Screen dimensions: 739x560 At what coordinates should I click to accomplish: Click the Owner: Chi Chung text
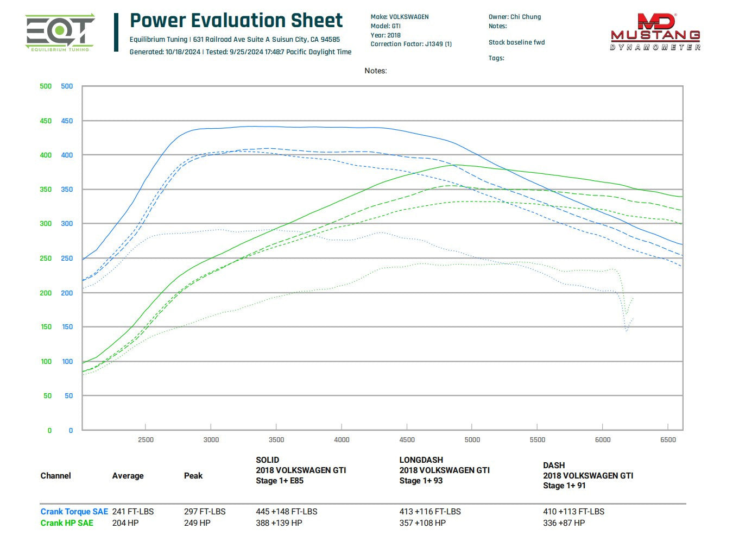click(515, 17)
